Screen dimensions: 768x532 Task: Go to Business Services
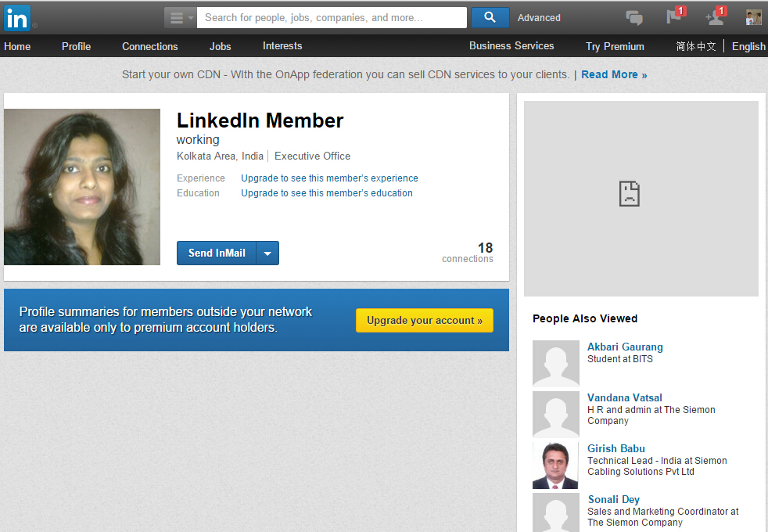point(511,46)
